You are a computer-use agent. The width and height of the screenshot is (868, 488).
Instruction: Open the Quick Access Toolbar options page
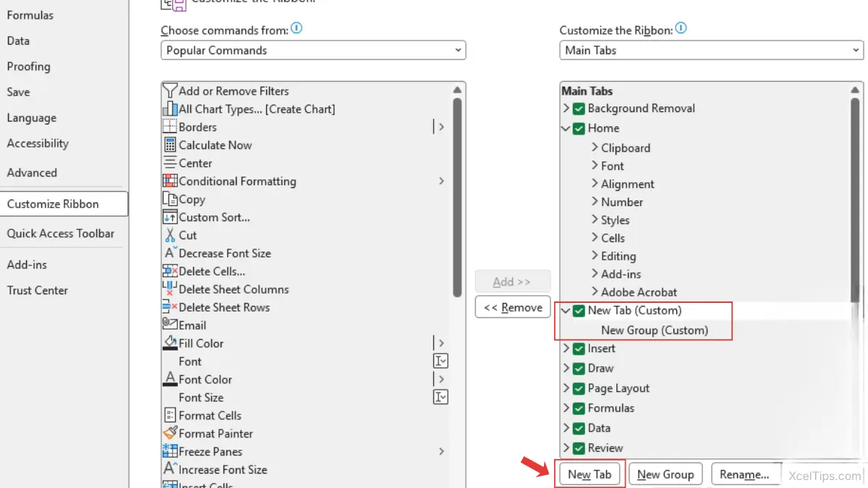[61, 234]
